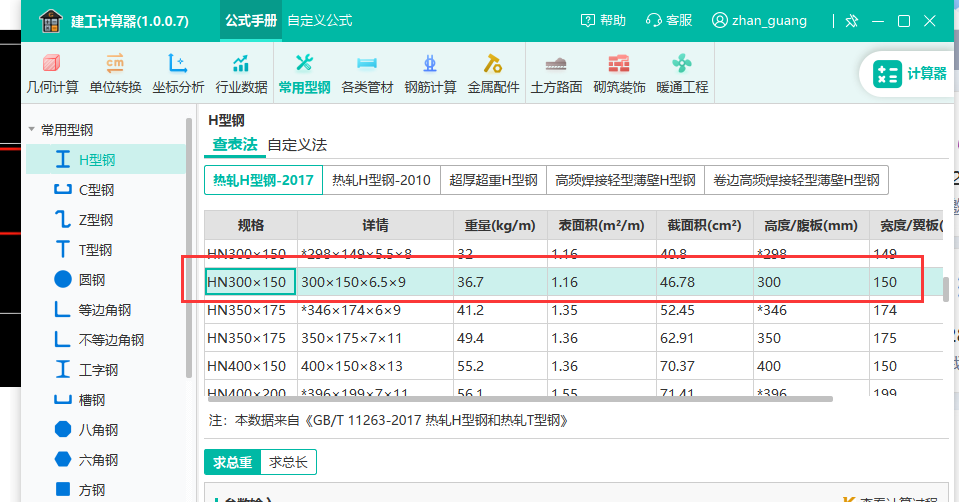Click the sidebar vertical scrollbar
959x502 pixels.
[189, 248]
